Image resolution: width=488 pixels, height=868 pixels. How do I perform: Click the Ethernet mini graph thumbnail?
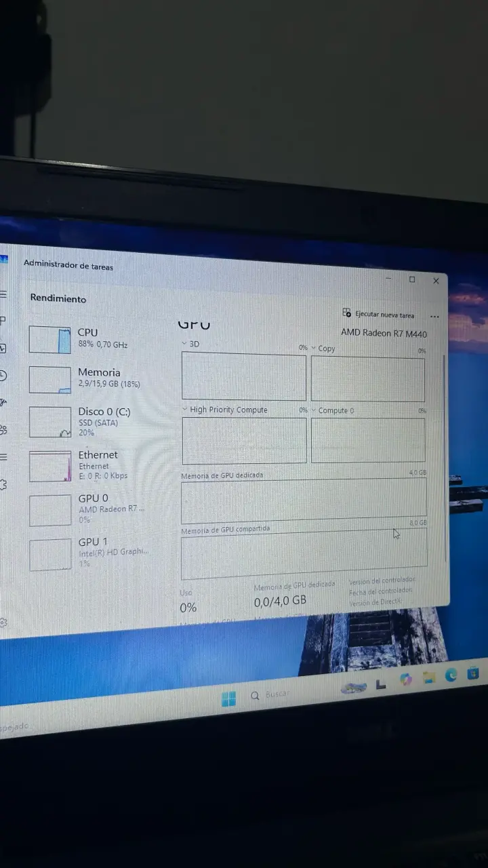pos(49,466)
